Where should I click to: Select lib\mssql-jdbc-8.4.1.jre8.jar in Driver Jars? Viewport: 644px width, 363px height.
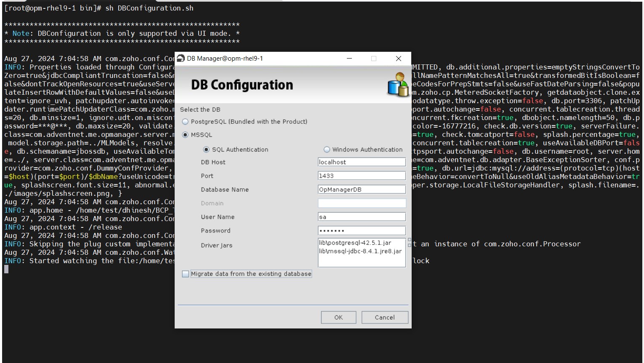[360, 251]
